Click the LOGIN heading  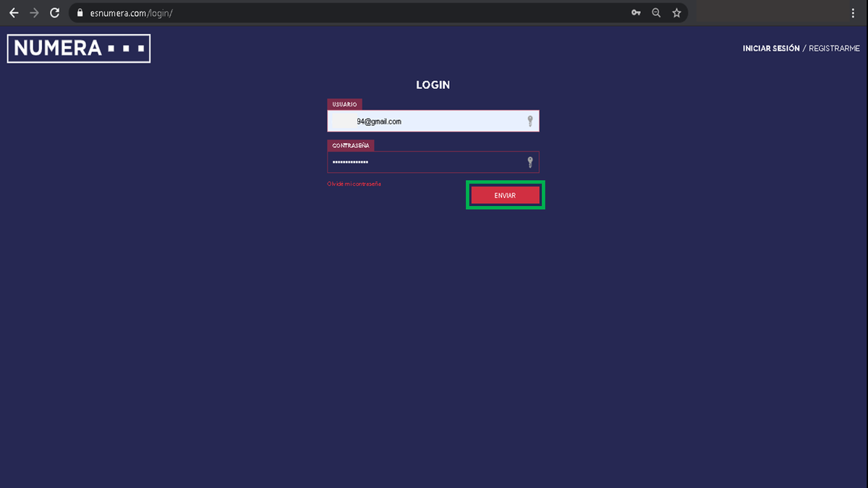click(433, 85)
